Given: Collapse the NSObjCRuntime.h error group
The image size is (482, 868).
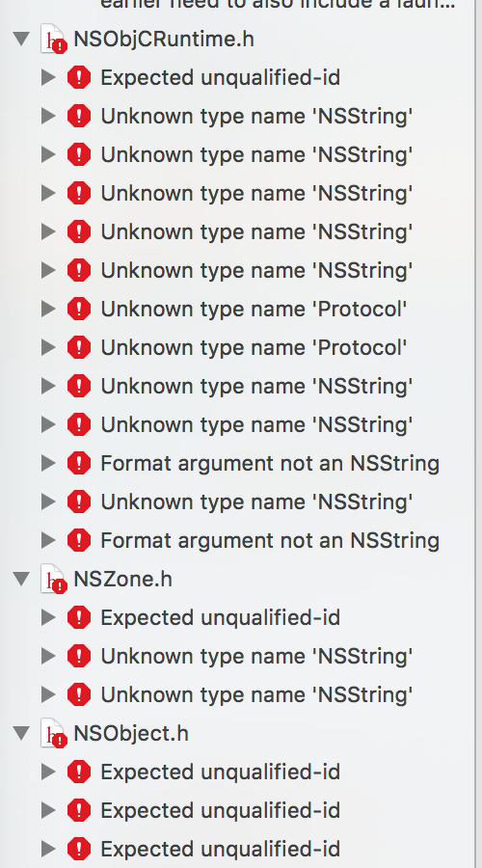Looking at the screenshot, I should click(21, 40).
